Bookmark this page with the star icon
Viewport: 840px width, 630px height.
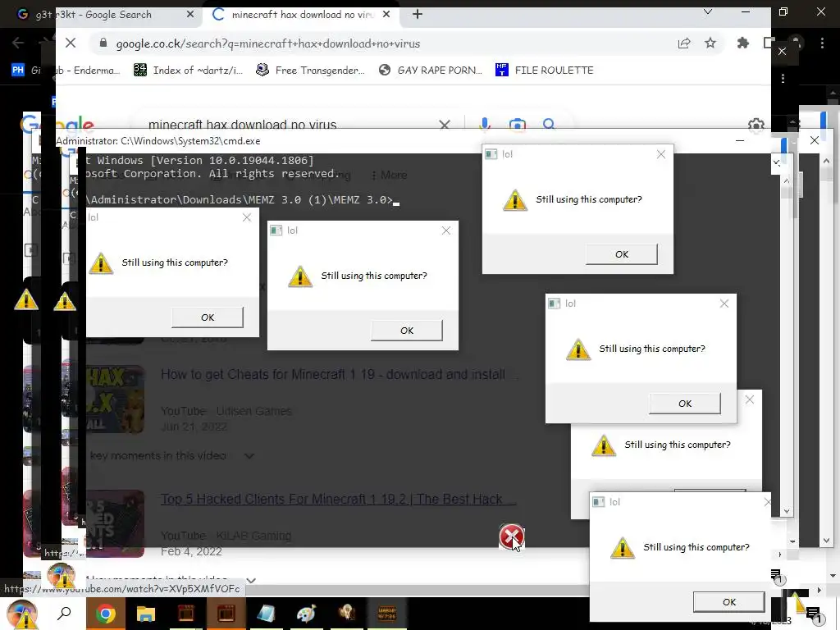[x=710, y=43]
